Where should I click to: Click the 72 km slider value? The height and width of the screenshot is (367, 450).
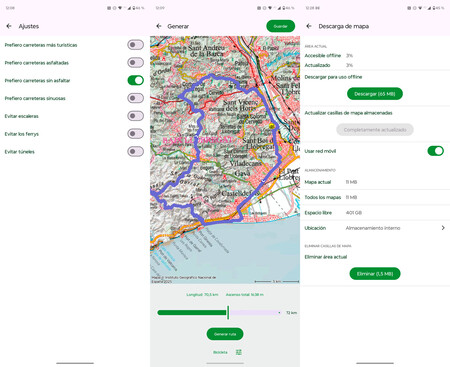point(291,313)
